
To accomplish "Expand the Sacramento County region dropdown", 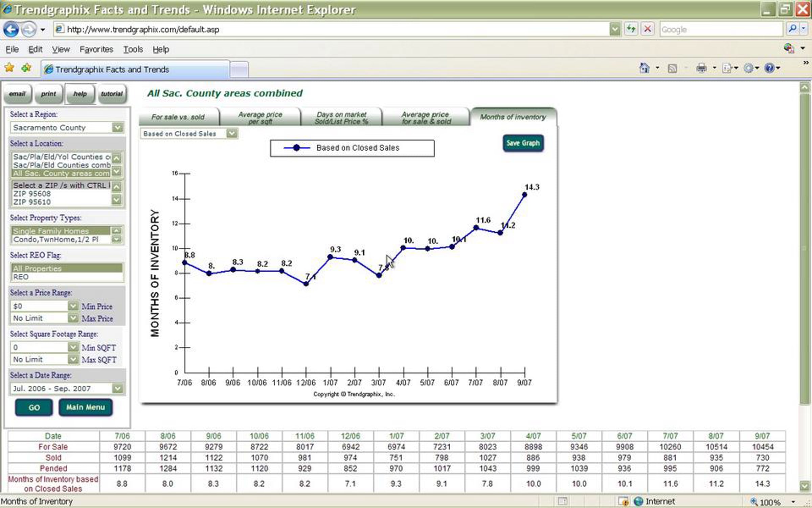I will 117,128.
